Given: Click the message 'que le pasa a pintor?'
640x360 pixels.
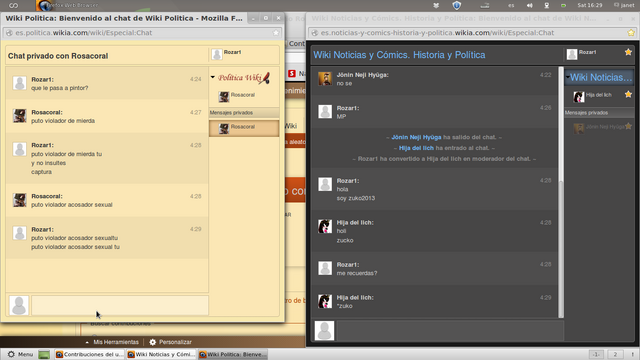Looking at the screenshot, I should pos(60,88).
